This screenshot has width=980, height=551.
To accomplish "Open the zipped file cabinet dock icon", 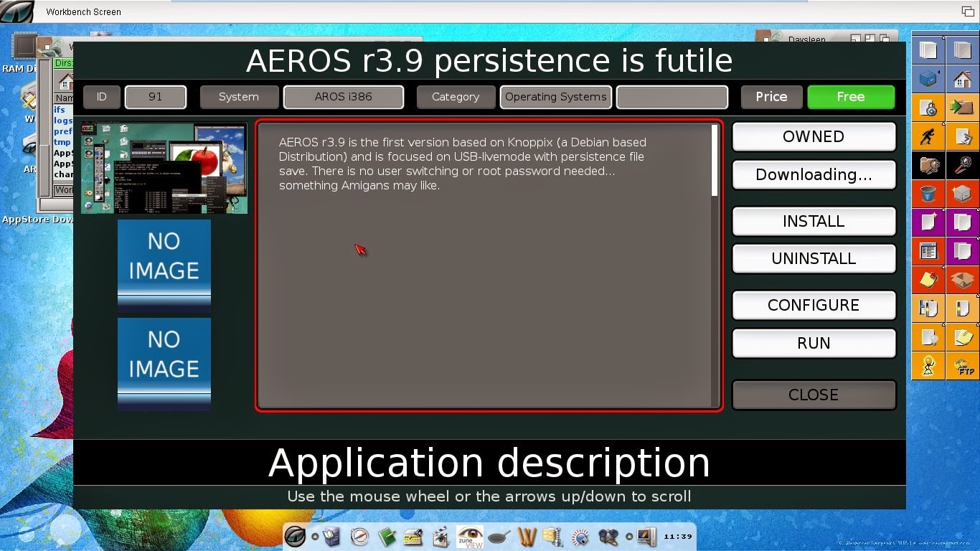I will [x=552, y=536].
